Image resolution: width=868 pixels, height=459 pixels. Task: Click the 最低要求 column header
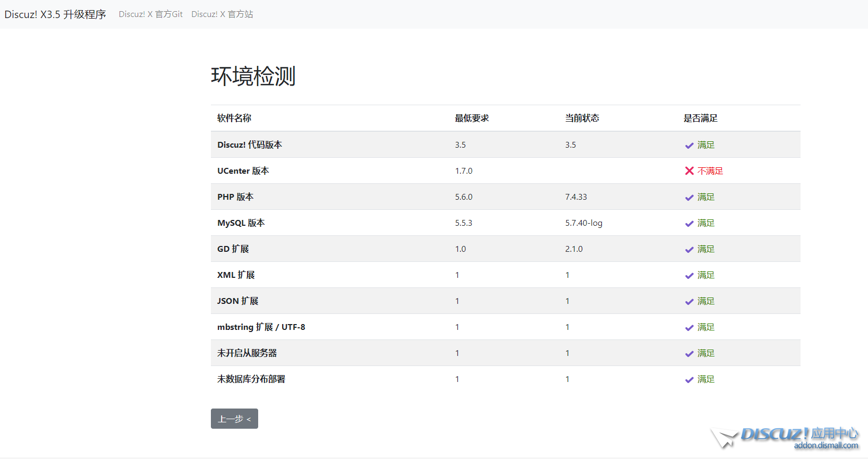tap(472, 118)
